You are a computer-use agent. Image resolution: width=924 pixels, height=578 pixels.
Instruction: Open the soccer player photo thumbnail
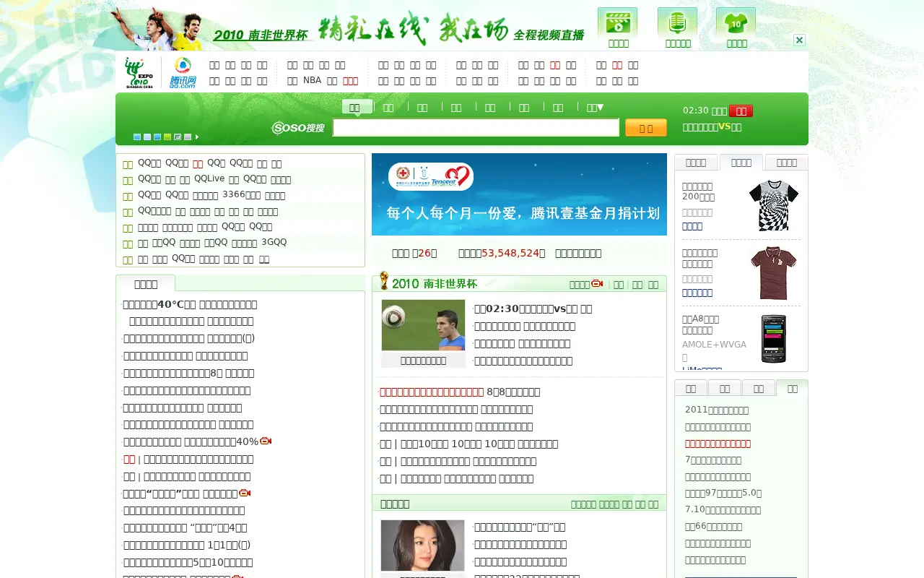(423, 325)
